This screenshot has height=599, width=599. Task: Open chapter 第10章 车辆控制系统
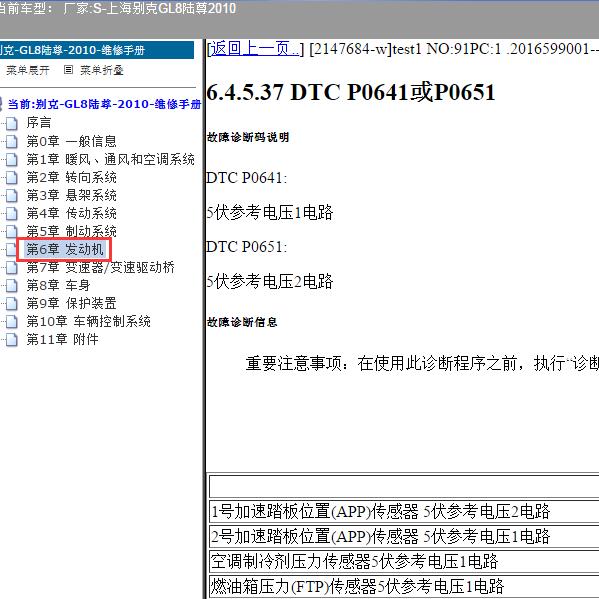[x=89, y=321]
